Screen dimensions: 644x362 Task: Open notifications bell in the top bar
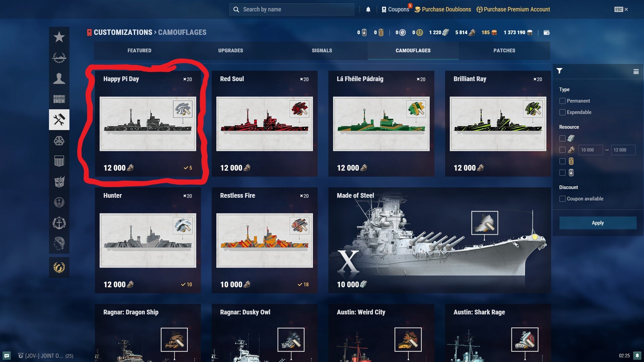368,9
